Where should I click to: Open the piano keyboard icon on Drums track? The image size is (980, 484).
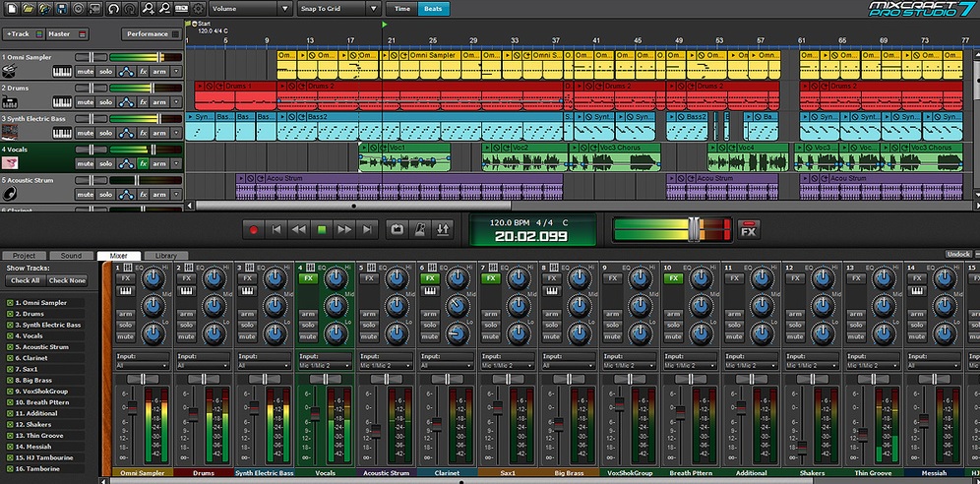(x=62, y=102)
